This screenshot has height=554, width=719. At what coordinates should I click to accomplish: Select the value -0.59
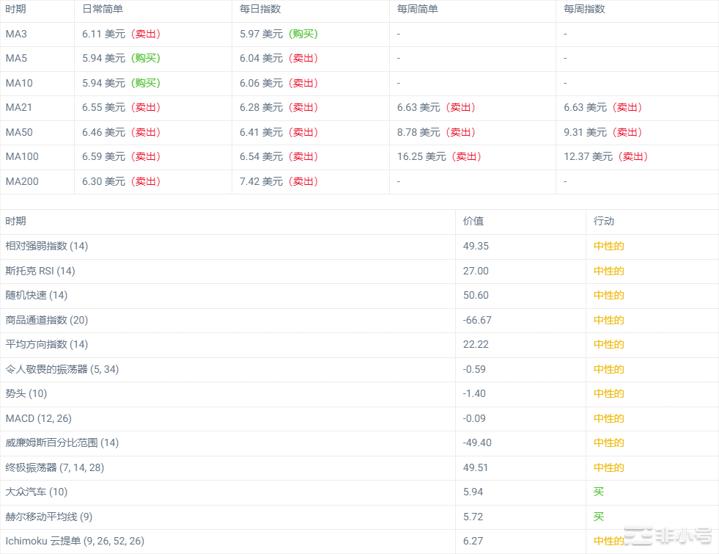(474, 369)
